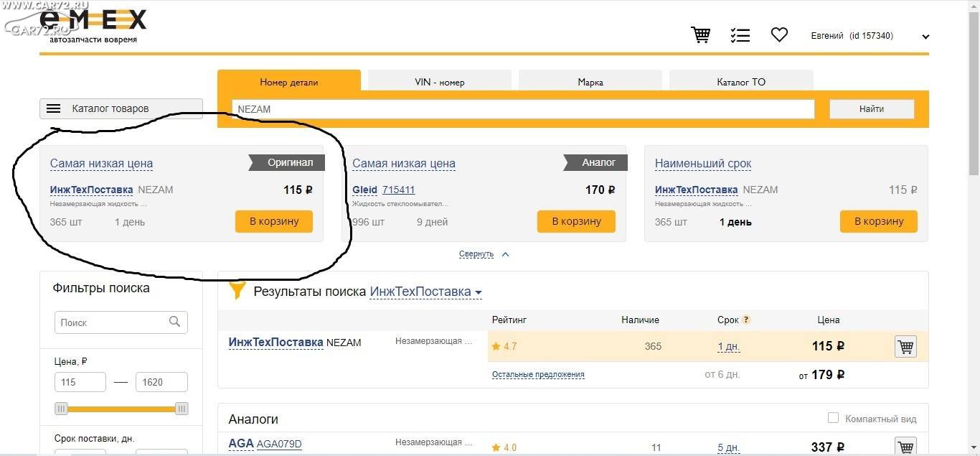Open the favorites heart icon

779,34
